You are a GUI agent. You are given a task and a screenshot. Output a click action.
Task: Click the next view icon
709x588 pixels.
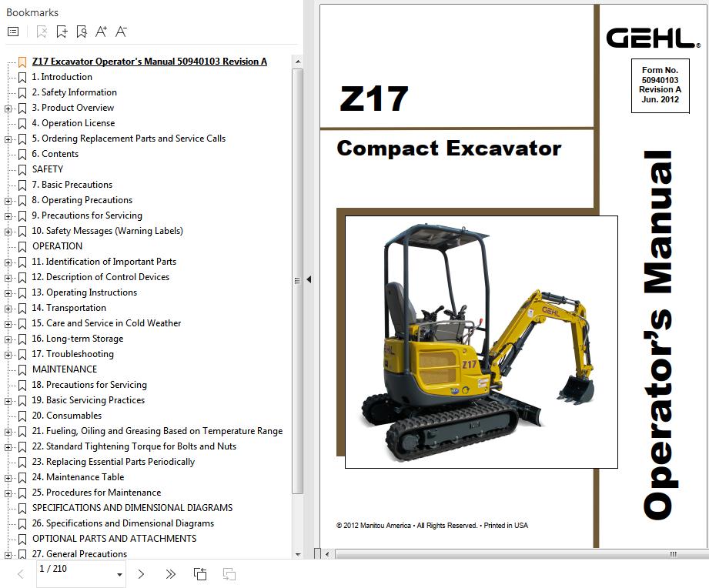coord(229,574)
